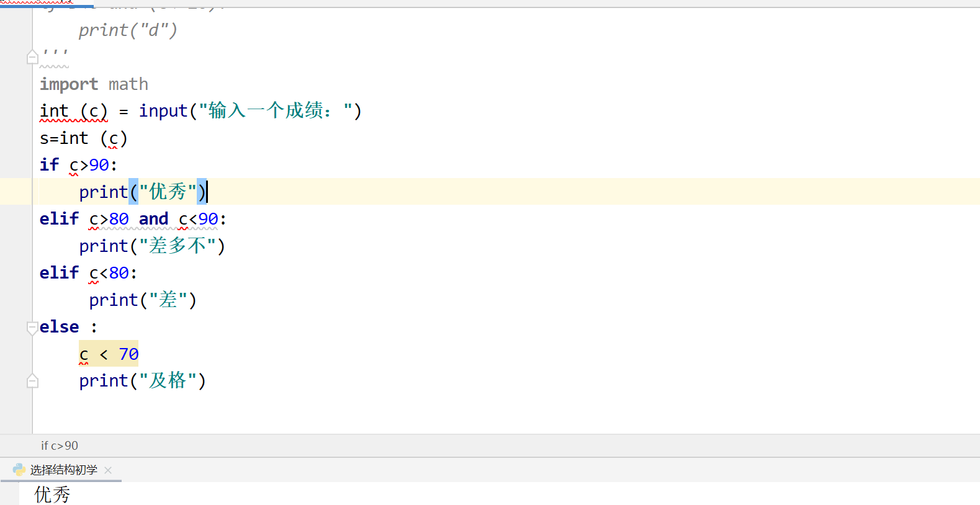Close the 选择结构初学 run tab
The height and width of the screenshot is (505, 980).
point(108,470)
